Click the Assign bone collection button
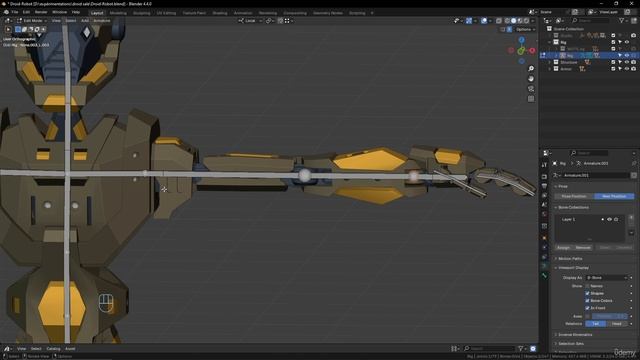The width and height of the screenshot is (640, 360). [563, 247]
